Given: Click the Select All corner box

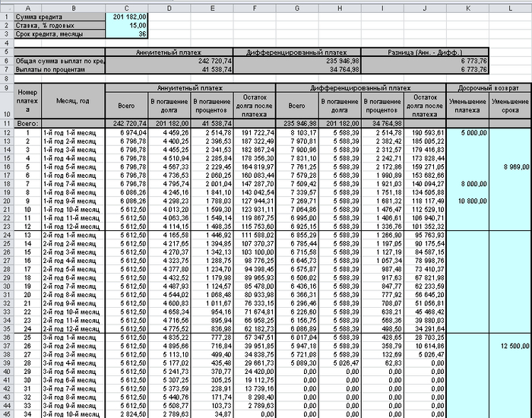Looking at the screenshot, I should [x=5, y=5].
